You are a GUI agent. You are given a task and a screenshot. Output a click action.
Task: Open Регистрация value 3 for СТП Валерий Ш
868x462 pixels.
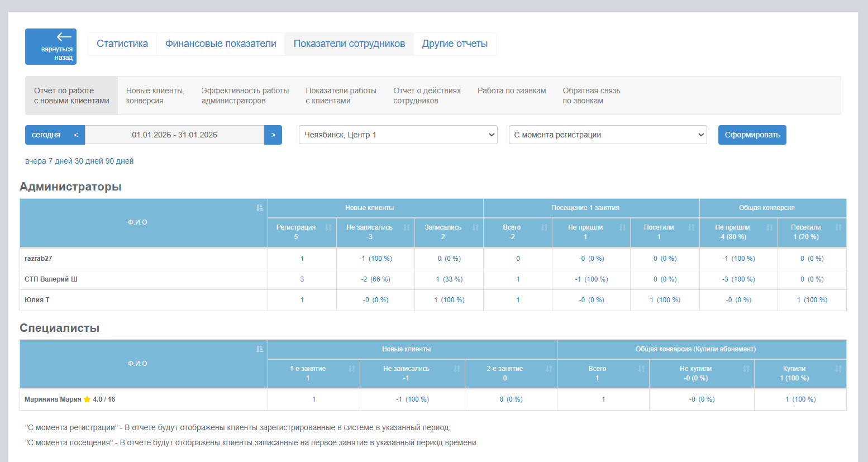[302, 279]
